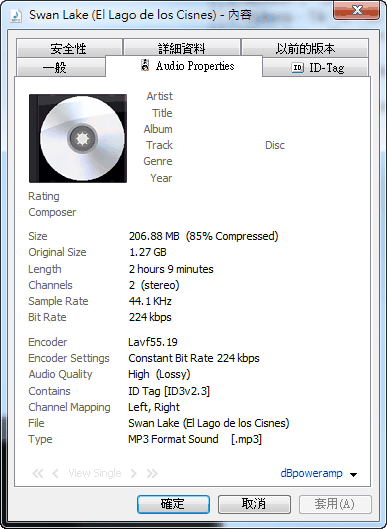This screenshot has width=387, height=529.
Task: Close the properties window
Action: pyautogui.click(x=357, y=10)
